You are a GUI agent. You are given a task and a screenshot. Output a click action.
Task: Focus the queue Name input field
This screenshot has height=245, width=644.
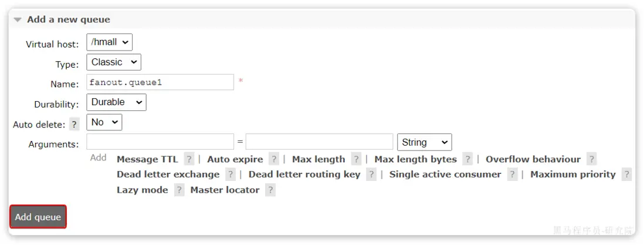pyautogui.click(x=160, y=82)
